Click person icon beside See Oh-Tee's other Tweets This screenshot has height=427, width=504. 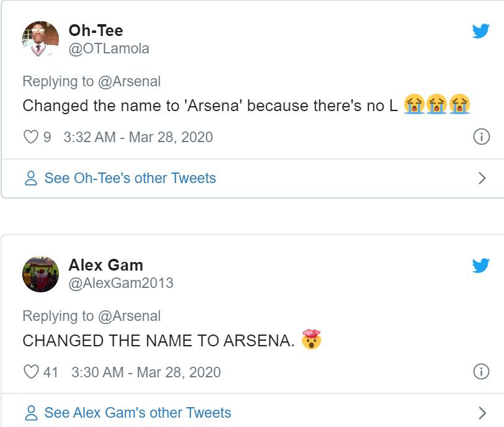pos(31,178)
